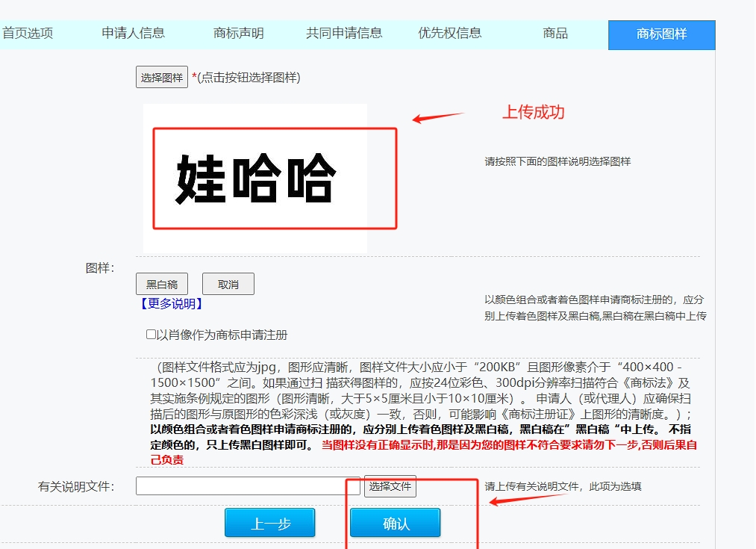Click the 图样: label

pyautogui.click(x=100, y=268)
